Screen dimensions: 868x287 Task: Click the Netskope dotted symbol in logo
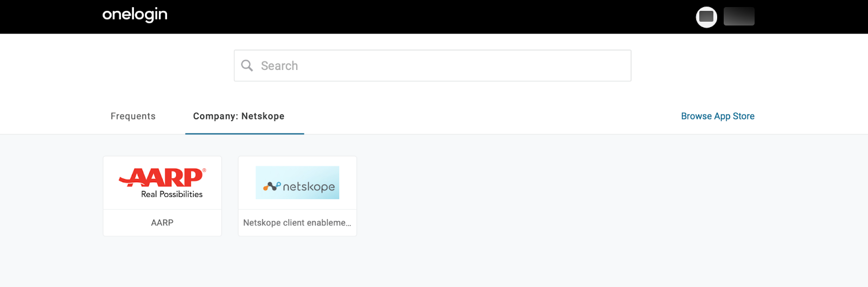[272, 186]
